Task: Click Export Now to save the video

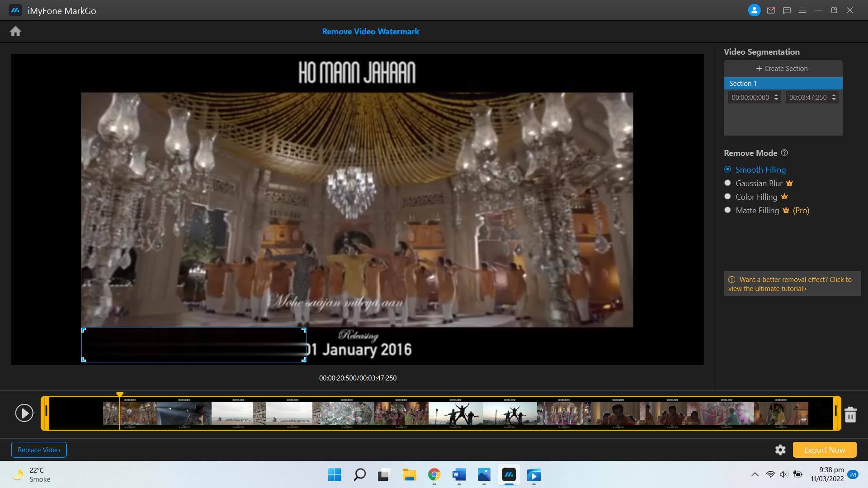Action: pos(825,449)
